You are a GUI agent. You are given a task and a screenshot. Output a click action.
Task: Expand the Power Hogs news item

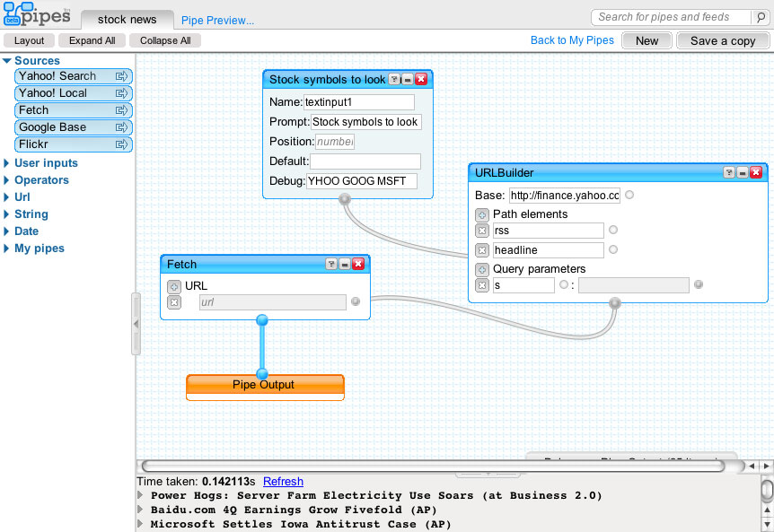pos(141,495)
